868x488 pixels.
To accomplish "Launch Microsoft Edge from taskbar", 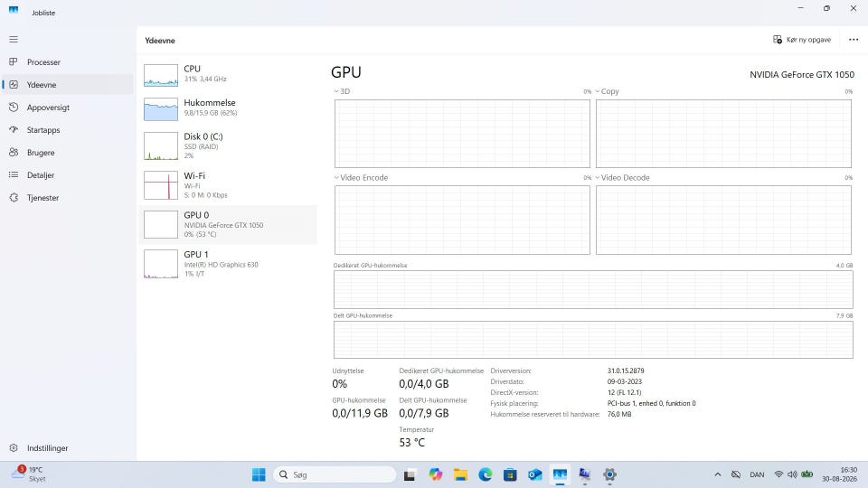I will (486, 474).
